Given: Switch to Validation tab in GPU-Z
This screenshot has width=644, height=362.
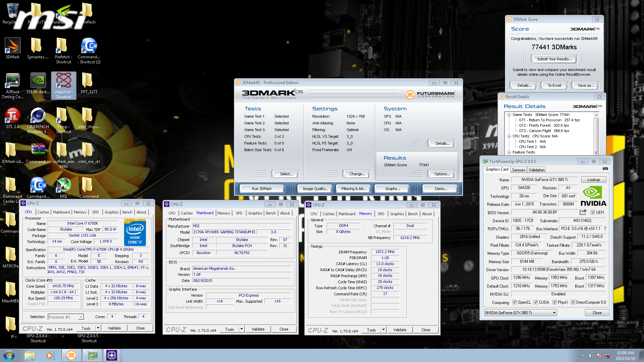Looking at the screenshot, I should coord(537,170).
